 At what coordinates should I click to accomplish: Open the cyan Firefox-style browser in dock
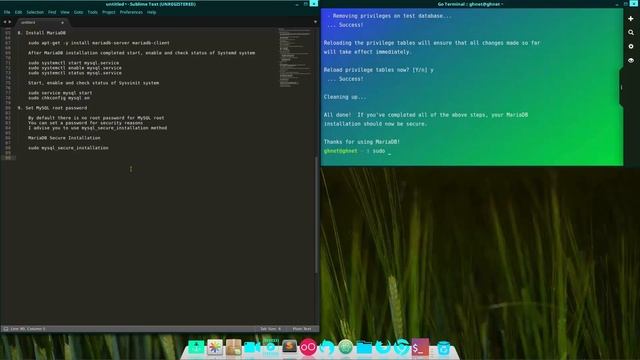(x=383, y=347)
